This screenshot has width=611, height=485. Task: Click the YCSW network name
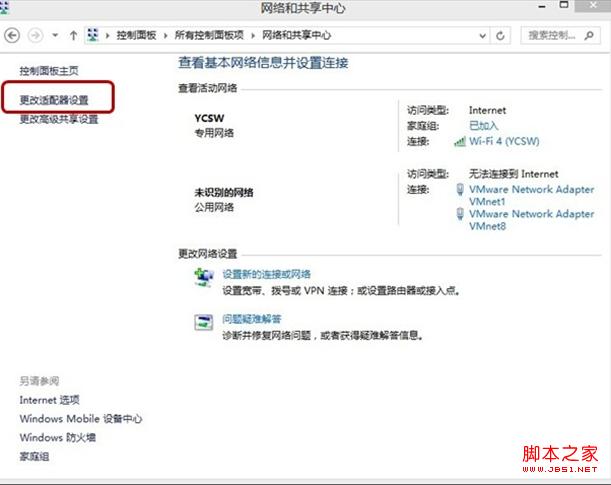(x=209, y=118)
